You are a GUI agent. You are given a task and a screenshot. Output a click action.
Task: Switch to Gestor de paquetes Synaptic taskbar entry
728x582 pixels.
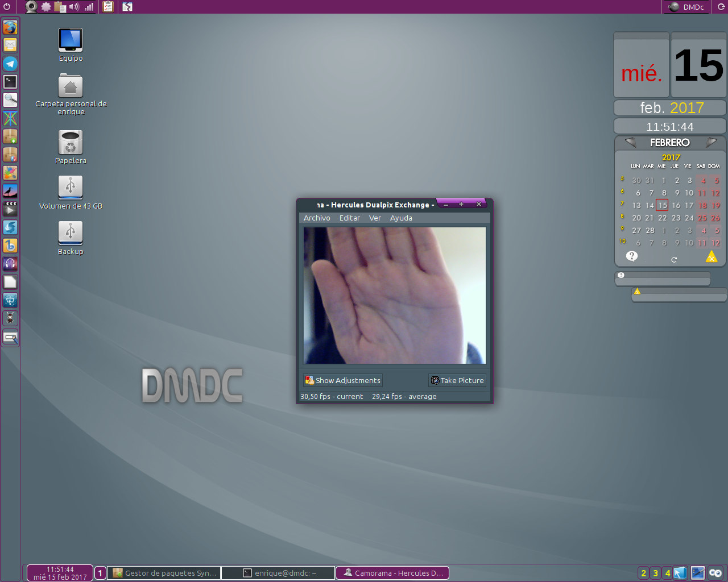[164, 573]
